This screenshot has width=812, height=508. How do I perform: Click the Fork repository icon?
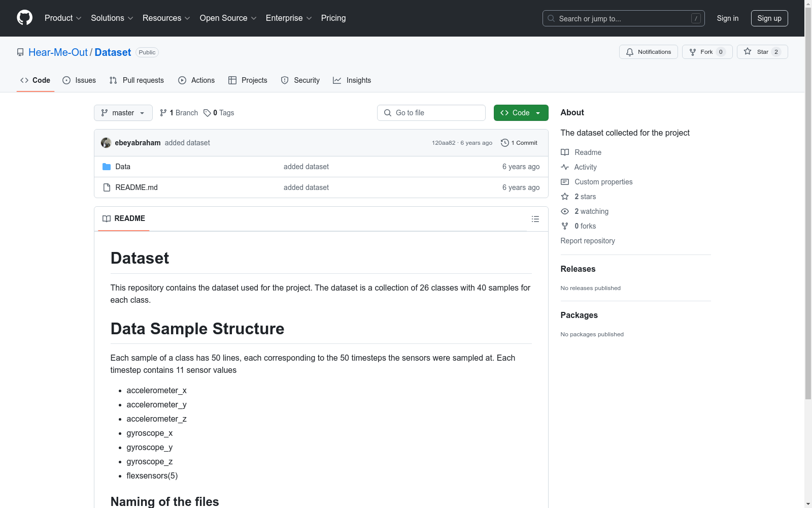point(693,52)
